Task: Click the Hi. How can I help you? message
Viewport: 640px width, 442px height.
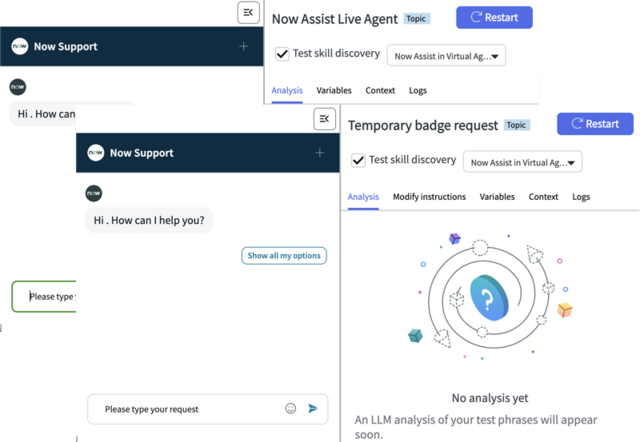Action: 149,220
